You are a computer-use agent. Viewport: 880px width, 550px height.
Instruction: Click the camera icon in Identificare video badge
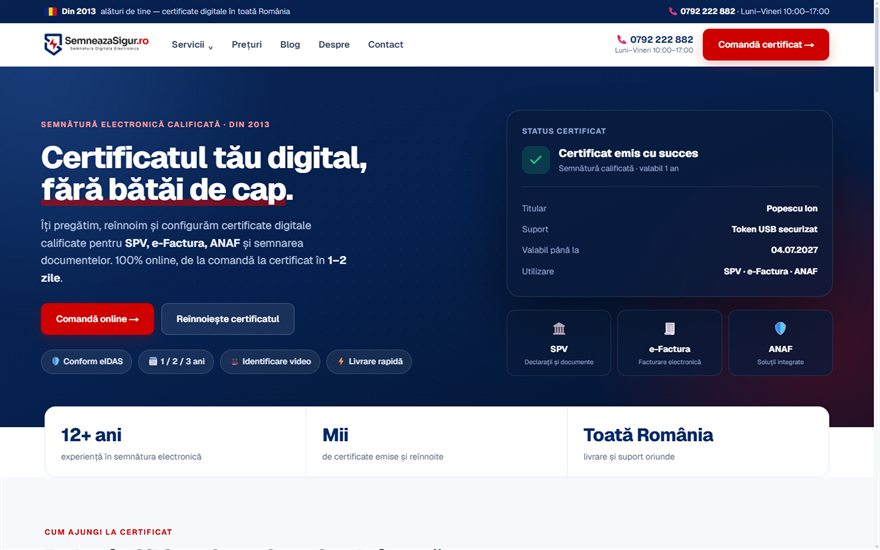[235, 361]
